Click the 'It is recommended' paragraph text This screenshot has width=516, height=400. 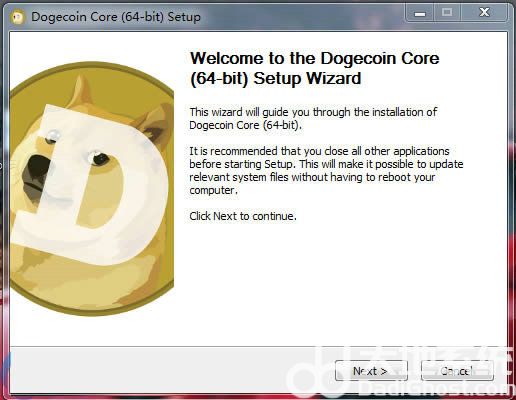pyautogui.click(x=326, y=170)
